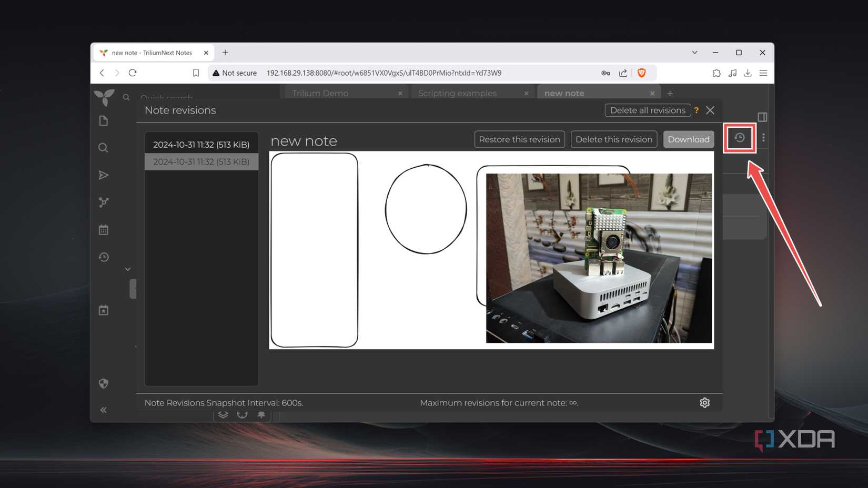Expand the browser tab list chevron
The width and height of the screenshot is (868, 488).
coord(694,53)
